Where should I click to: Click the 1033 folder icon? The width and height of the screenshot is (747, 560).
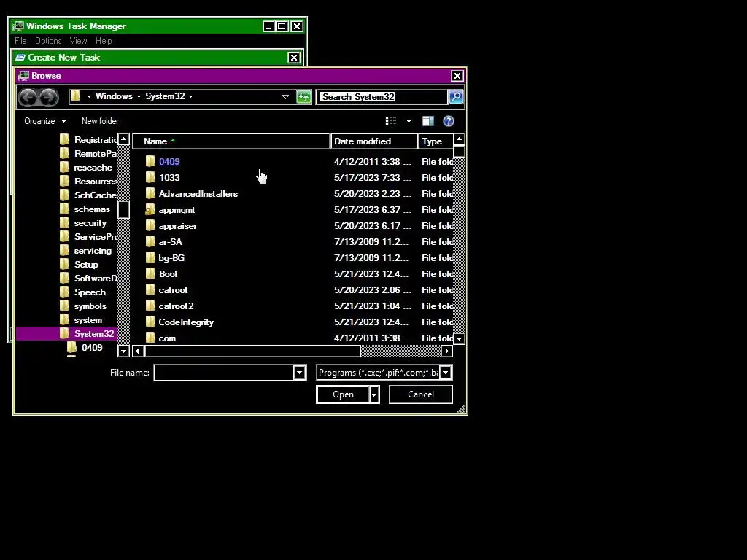150,178
